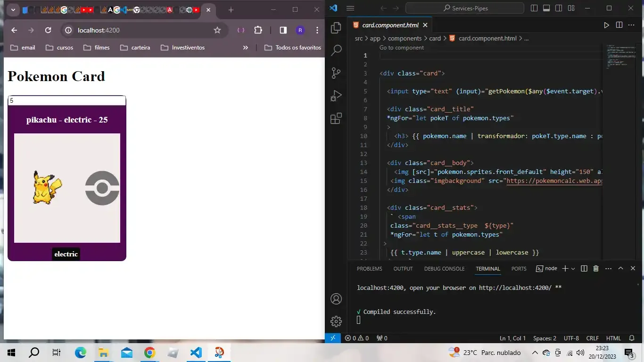Viewport: 644px width, 362px height.
Task: Create new terminal with plus icon
Action: click(565, 268)
